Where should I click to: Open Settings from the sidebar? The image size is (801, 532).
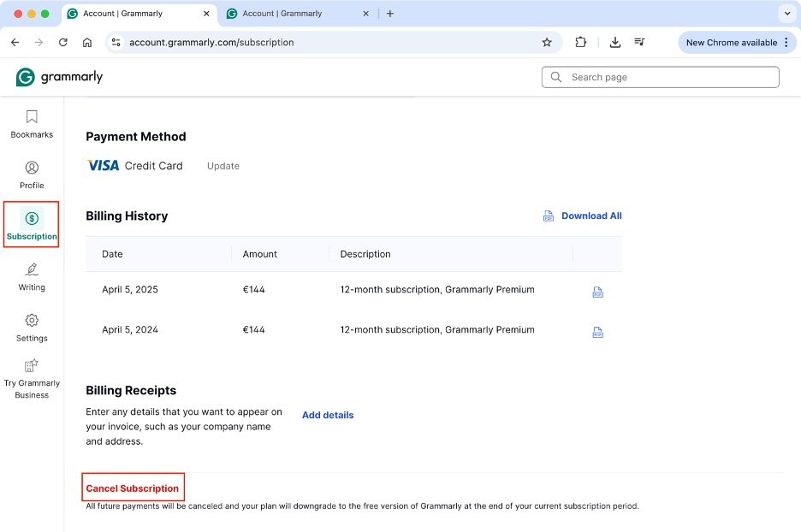(31, 328)
